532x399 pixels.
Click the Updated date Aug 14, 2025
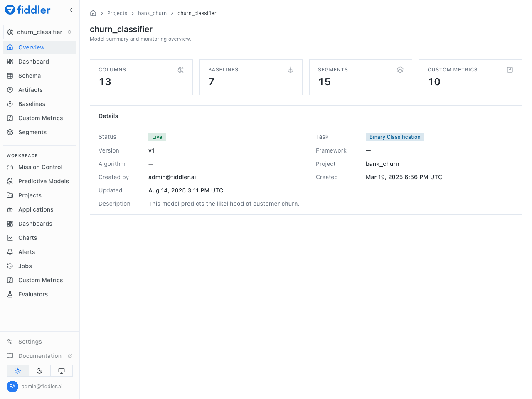pos(186,190)
